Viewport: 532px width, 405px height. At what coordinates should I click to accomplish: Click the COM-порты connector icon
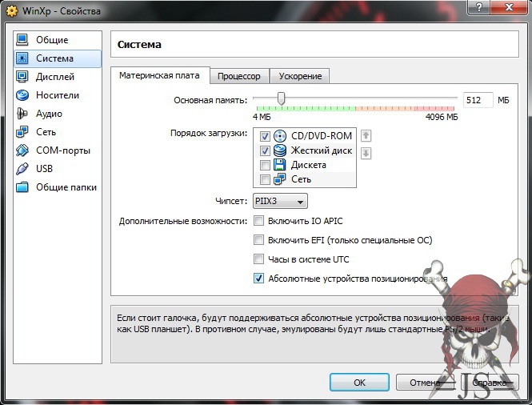[x=22, y=150]
